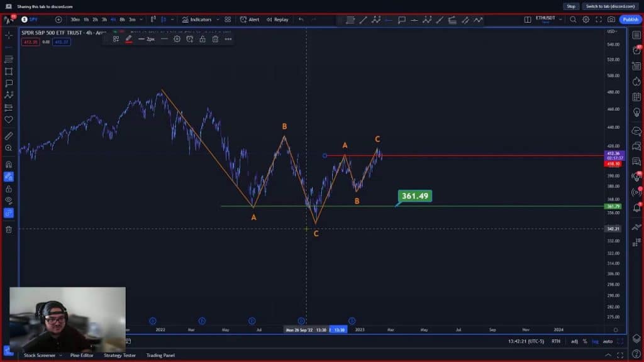Click the Alert clock icon

click(250, 19)
